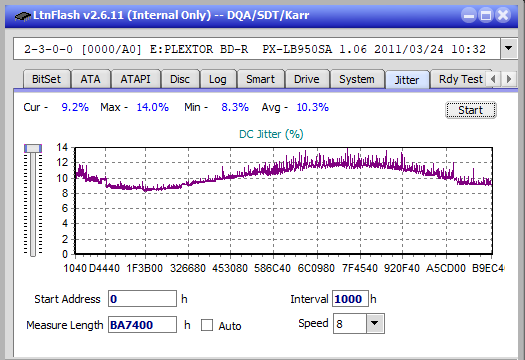This screenshot has width=525, height=360.
Task: Open the Disc tab
Action: [180, 79]
